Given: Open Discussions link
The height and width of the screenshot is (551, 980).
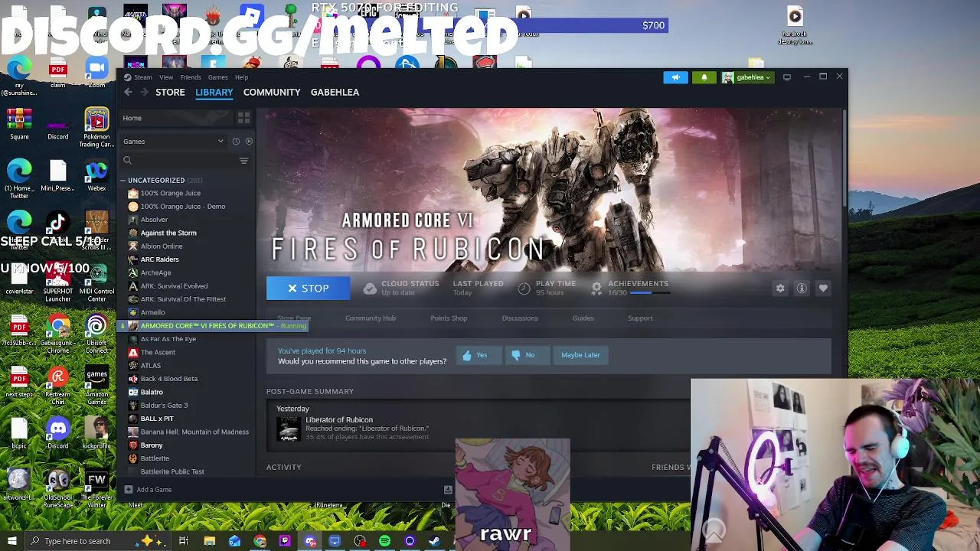Looking at the screenshot, I should pos(520,318).
